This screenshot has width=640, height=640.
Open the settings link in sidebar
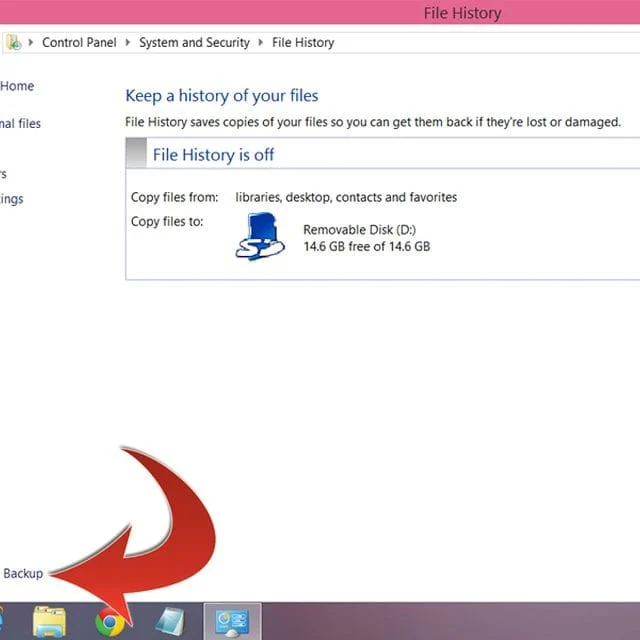12,199
